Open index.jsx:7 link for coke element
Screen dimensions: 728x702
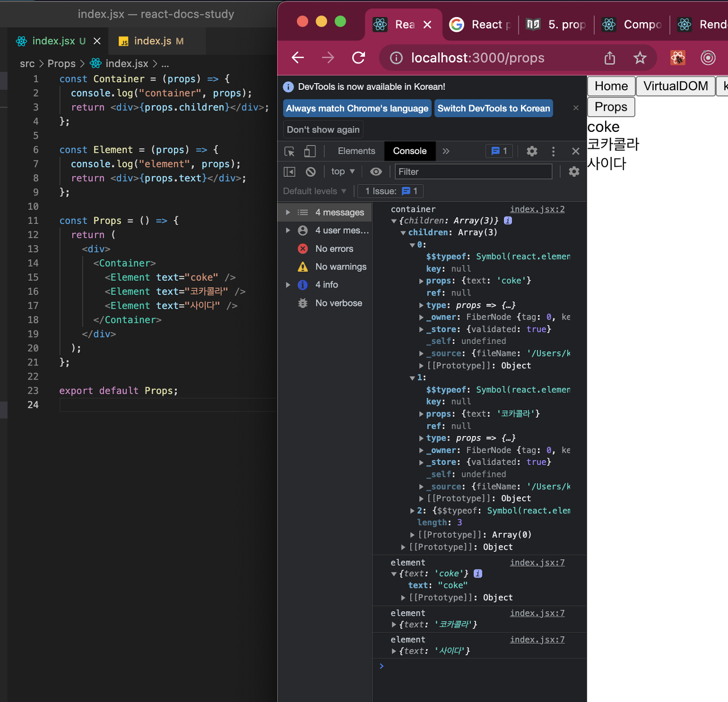[537, 563]
